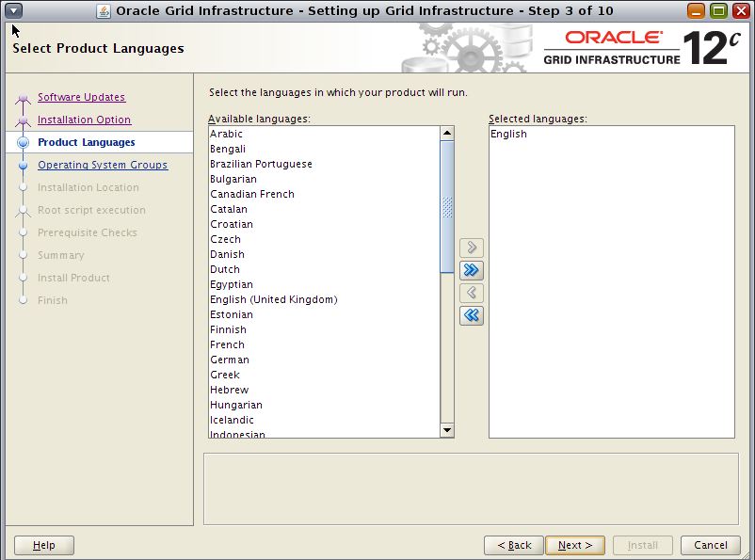755x560 pixels.
Task: Click the single left arrow remove button
Action: [472, 293]
